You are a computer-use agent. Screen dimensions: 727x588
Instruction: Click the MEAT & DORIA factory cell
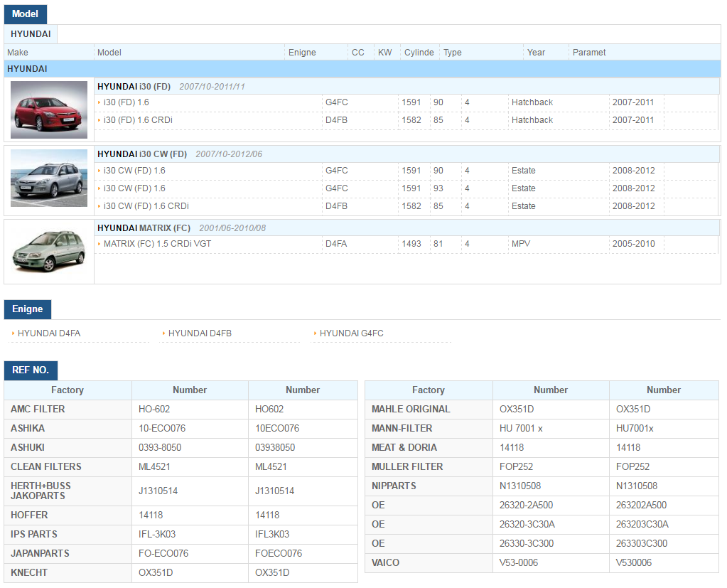tap(429, 448)
